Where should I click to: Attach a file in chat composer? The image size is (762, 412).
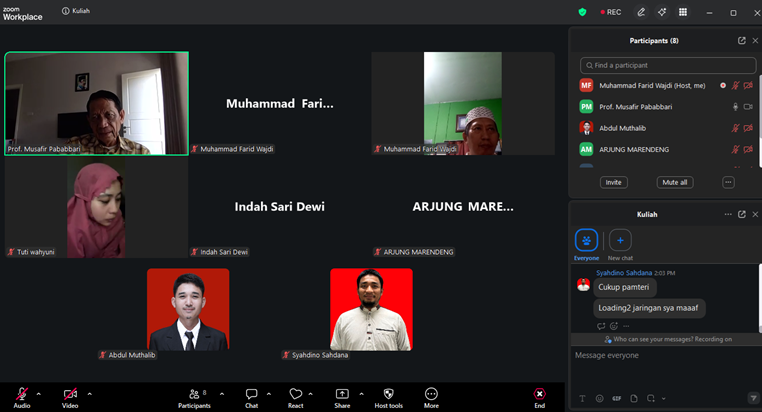634,398
